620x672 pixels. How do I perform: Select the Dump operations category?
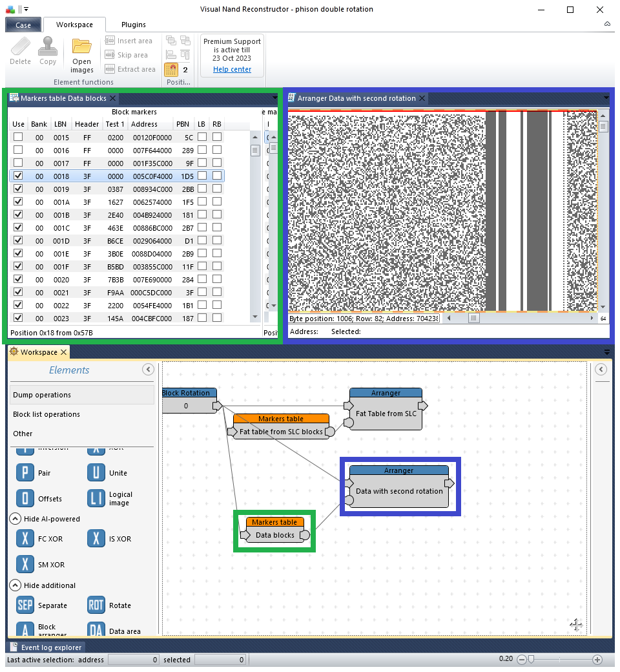(82, 395)
